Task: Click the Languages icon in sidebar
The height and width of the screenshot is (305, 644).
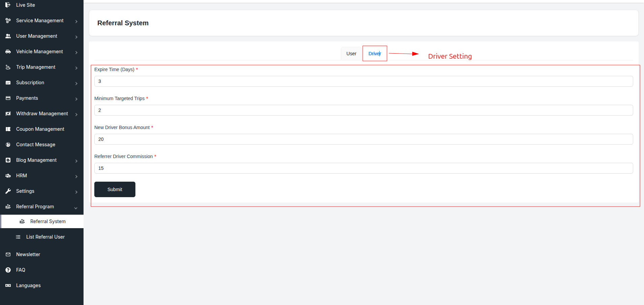Action: click(8, 285)
